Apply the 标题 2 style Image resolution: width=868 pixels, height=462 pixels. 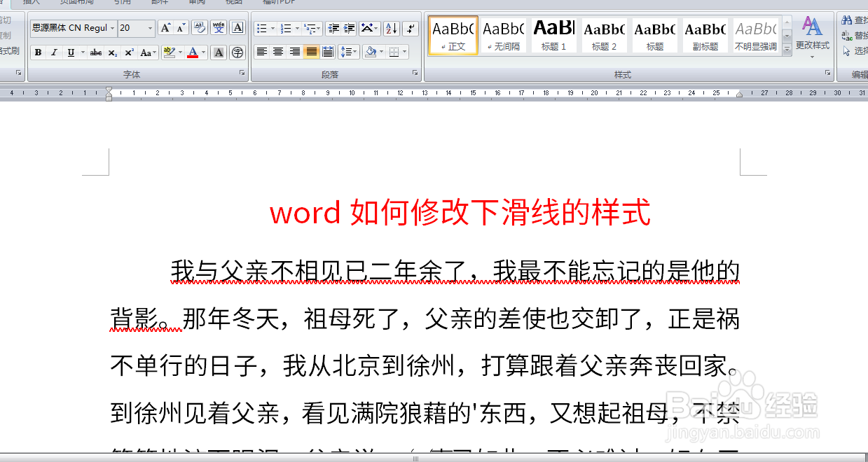(x=605, y=36)
